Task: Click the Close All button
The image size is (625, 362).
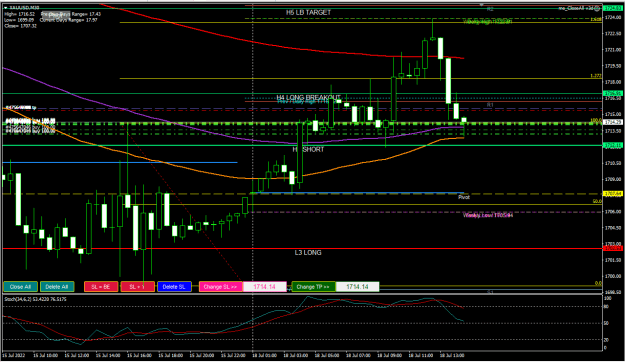Action: pos(20,287)
